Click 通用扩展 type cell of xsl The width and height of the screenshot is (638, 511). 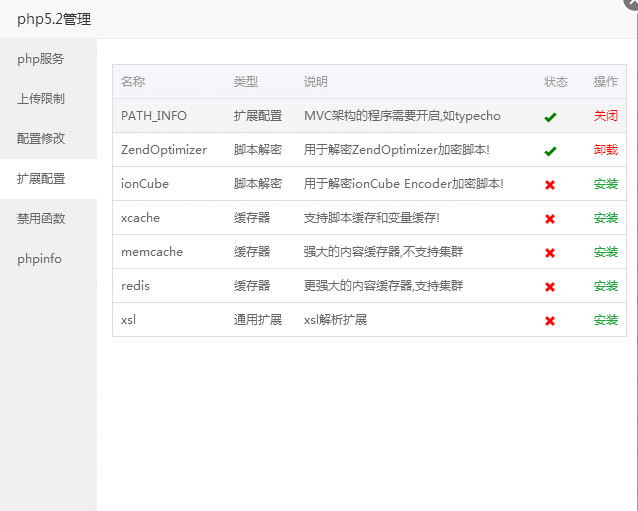[258, 320]
